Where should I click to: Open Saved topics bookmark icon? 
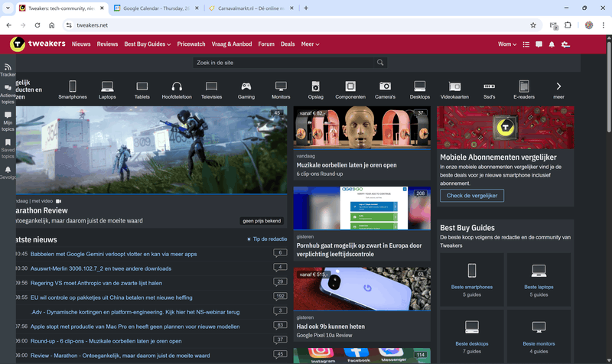coord(8,142)
